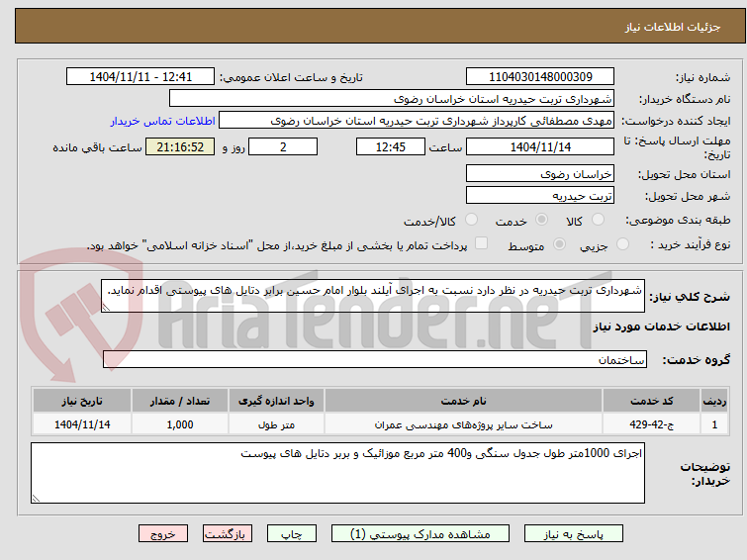
Task: Open مشاهده مدارک پیوستی (1) button
Action: pyautogui.click(x=420, y=534)
